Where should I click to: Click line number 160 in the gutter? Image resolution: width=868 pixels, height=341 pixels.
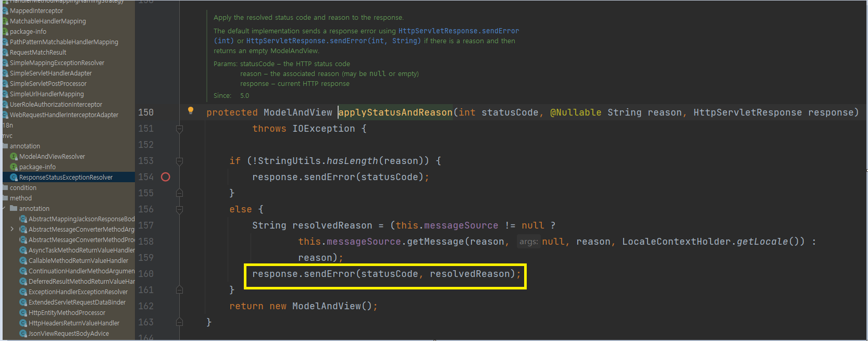tap(146, 274)
